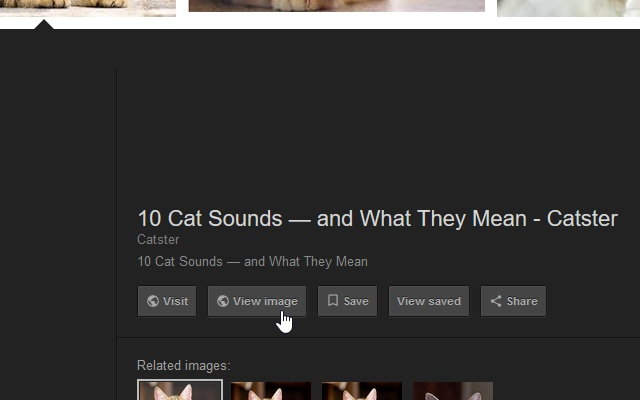Open the '10 Cat Sounds' Catster title link
Screen dimensions: 640x400
pos(378,219)
